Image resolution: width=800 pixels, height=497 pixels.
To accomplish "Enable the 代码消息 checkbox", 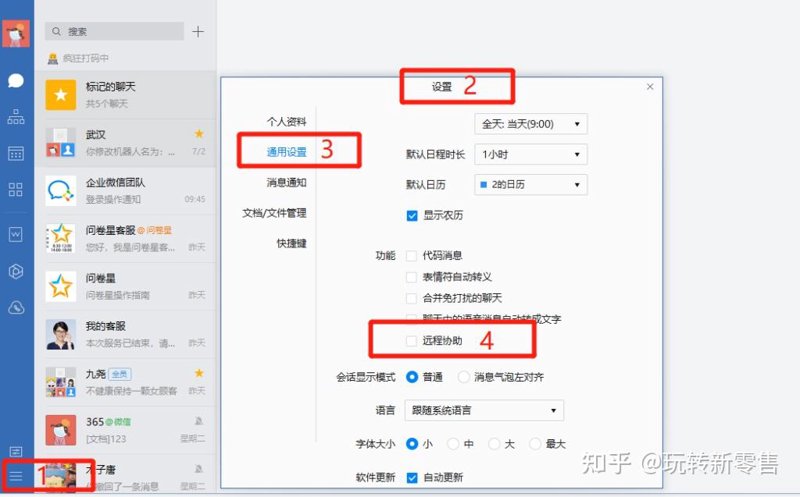I will (x=411, y=256).
